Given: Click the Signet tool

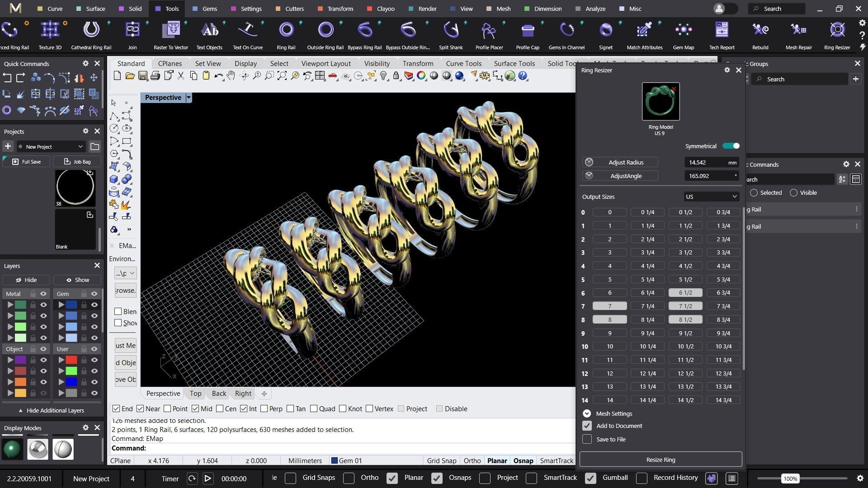Looking at the screenshot, I should 606,36.
